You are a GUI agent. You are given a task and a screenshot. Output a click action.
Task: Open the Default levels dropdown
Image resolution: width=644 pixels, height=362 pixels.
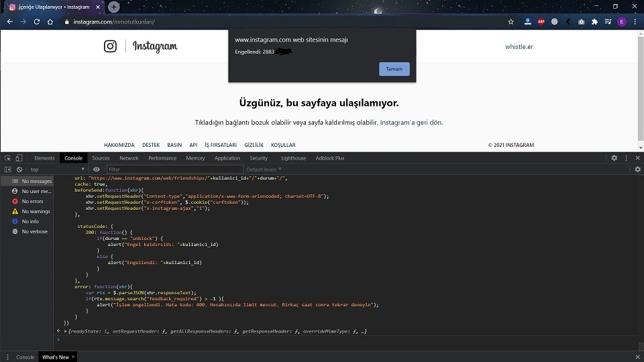click(264, 170)
